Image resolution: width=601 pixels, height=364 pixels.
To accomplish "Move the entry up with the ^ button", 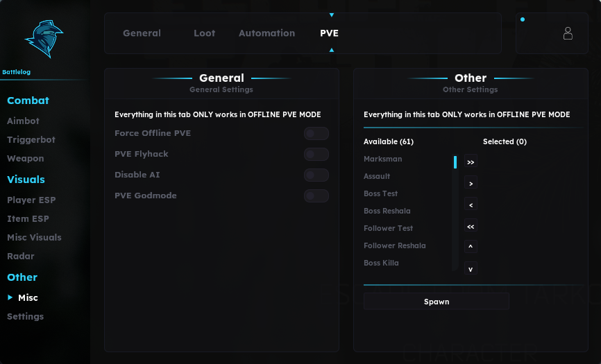I will click(471, 247).
